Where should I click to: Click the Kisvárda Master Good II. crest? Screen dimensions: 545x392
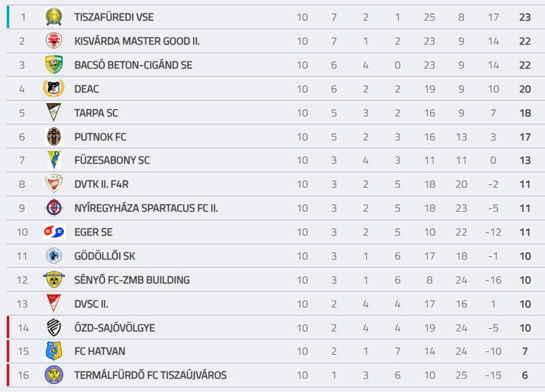(x=53, y=41)
